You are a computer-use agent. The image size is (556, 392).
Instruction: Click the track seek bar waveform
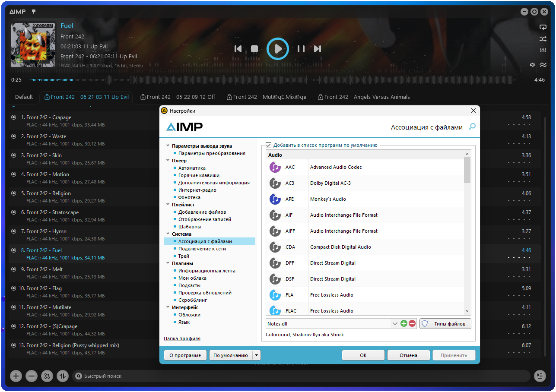pos(276,80)
